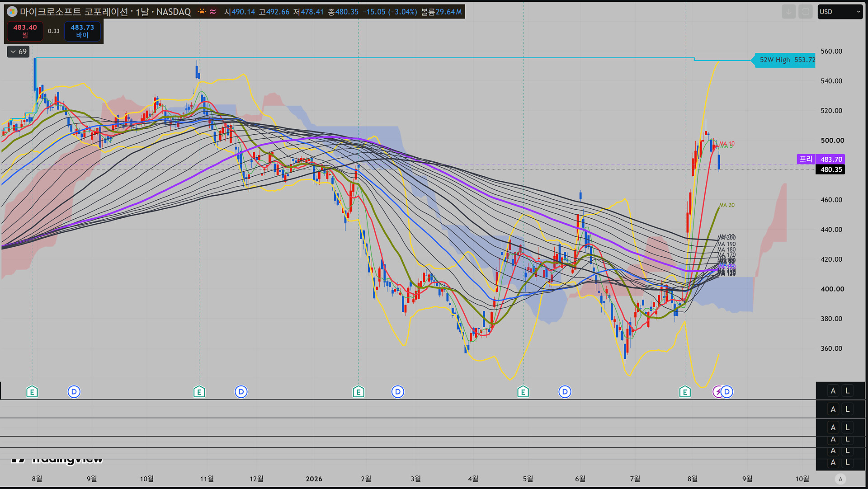The height and width of the screenshot is (489, 868).
Task: Click the 6월 label on the time axis
Action: click(x=580, y=479)
